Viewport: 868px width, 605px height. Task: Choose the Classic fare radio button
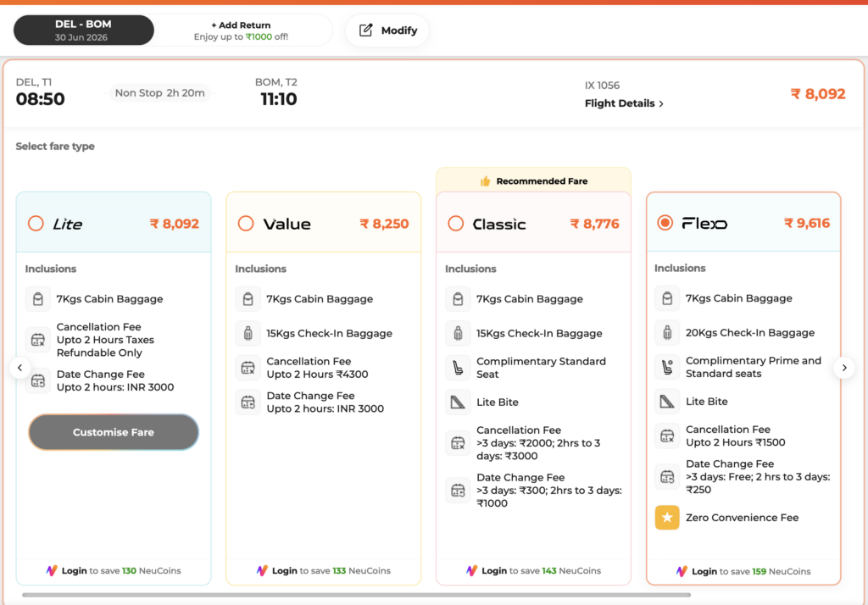[x=455, y=224]
